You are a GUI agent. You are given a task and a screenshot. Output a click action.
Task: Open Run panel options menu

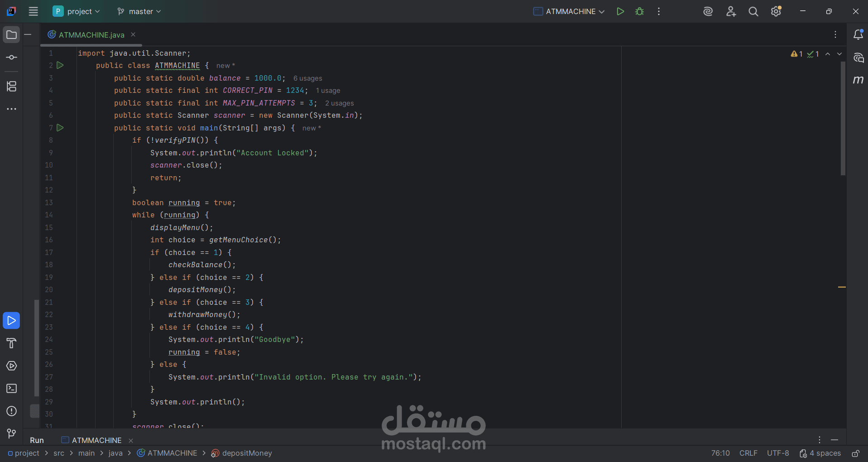(x=819, y=440)
